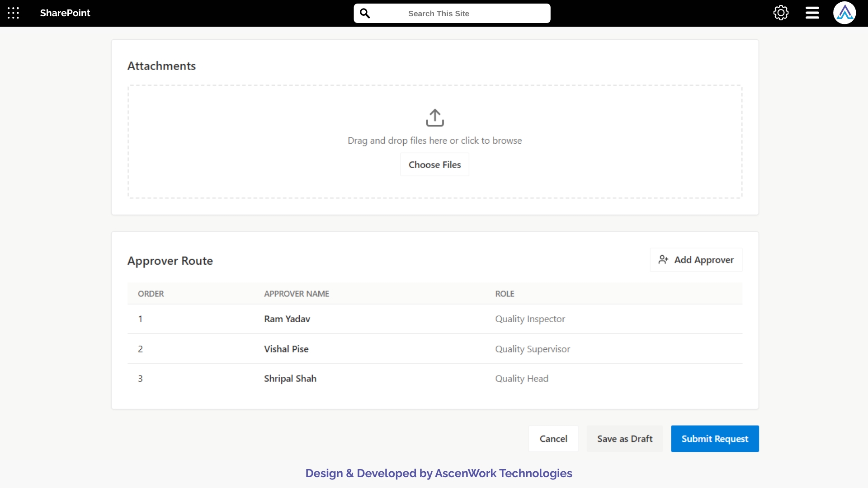Select approver row Shripal Shah

click(x=289, y=378)
